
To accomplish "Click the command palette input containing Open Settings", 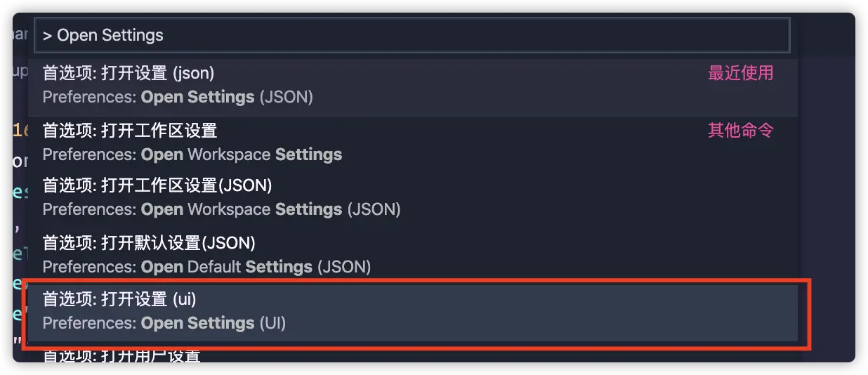I will click(x=412, y=35).
